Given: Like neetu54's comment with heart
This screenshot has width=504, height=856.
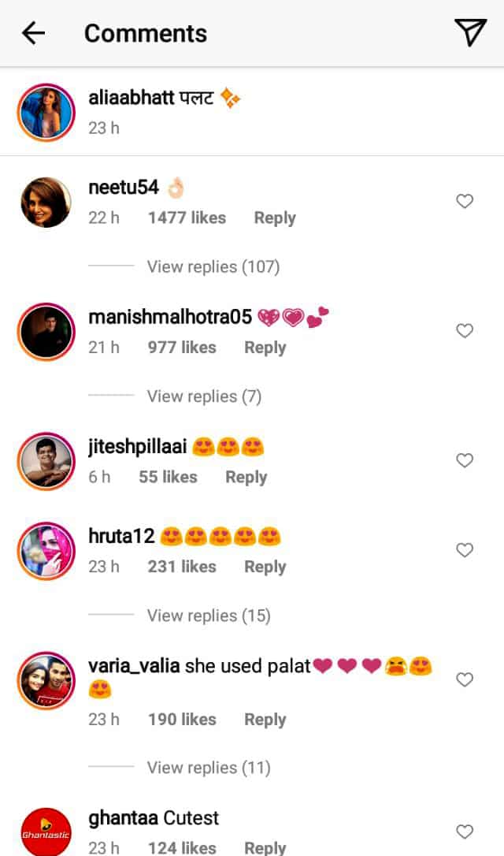Looking at the screenshot, I should (465, 202).
